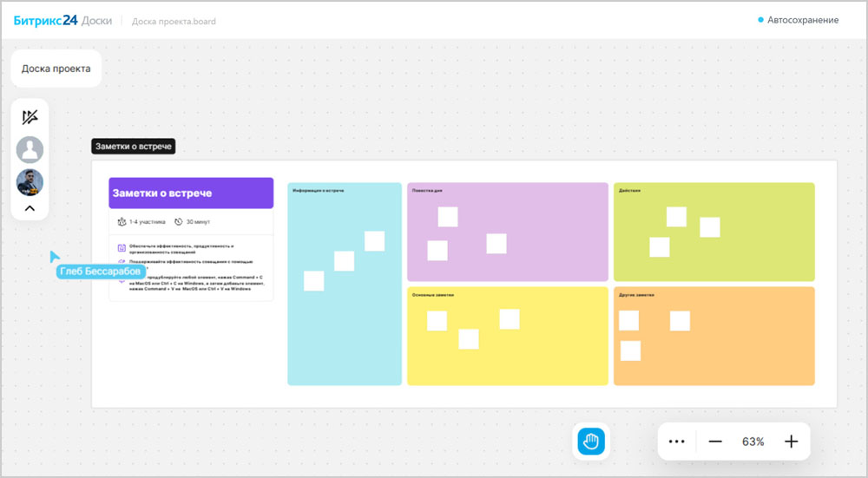
Task: Click the 63% zoom level indicator
Action: [x=753, y=442]
